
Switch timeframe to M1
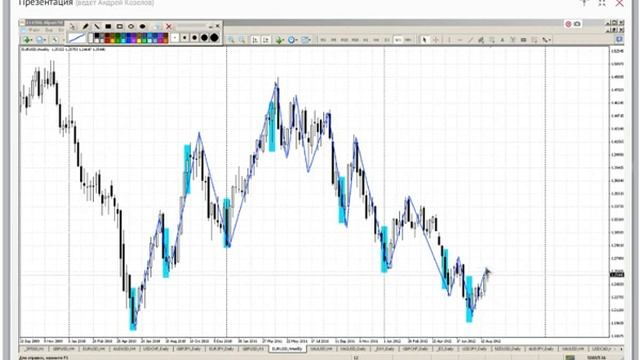323,40
